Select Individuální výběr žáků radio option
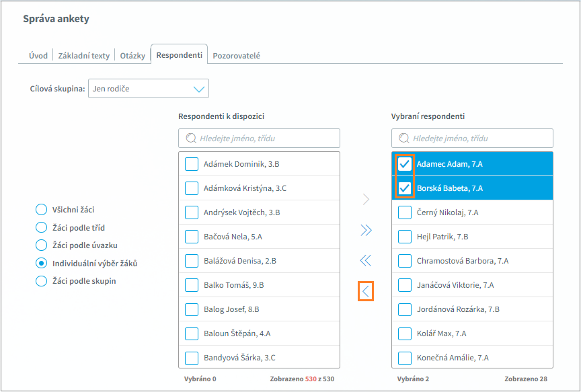Image resolution: width=581 pixels, height=392 pixels. click(41, 263)
